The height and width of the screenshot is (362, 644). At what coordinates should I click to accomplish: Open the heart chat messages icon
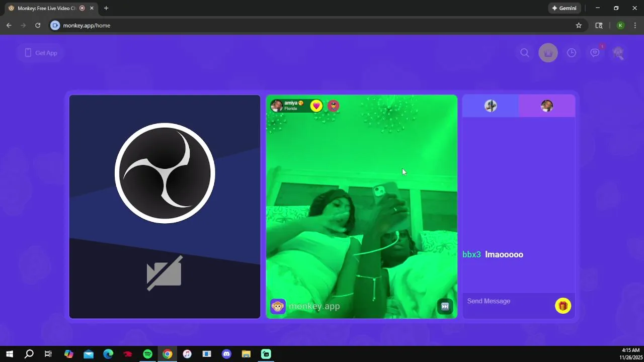click(595, 53)
